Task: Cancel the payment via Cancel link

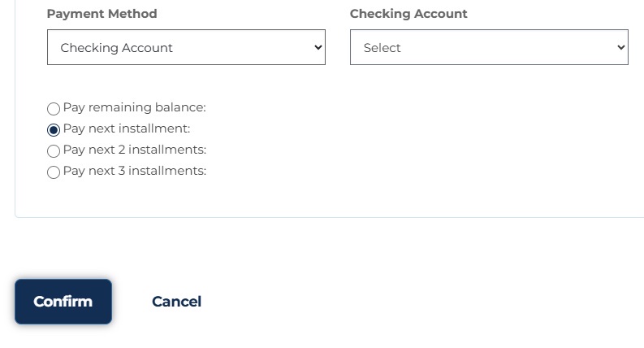Action: [x=176, y=302]
